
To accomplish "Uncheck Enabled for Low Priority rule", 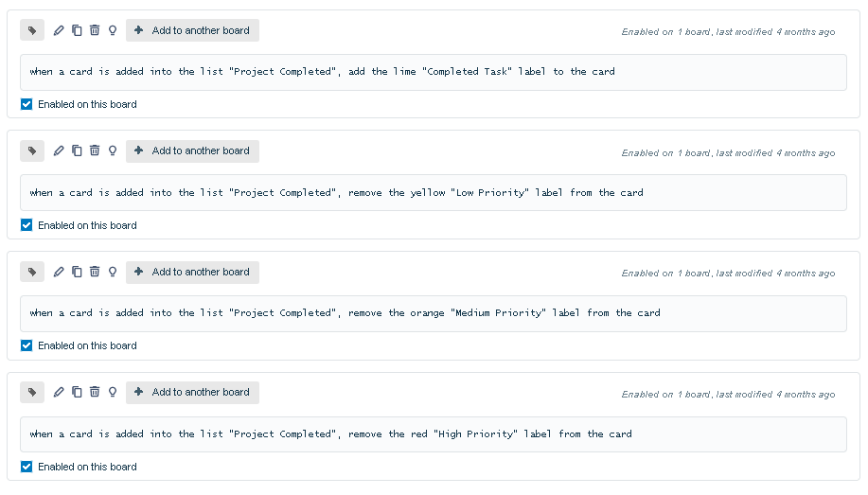I will click(x=27, y=225).
